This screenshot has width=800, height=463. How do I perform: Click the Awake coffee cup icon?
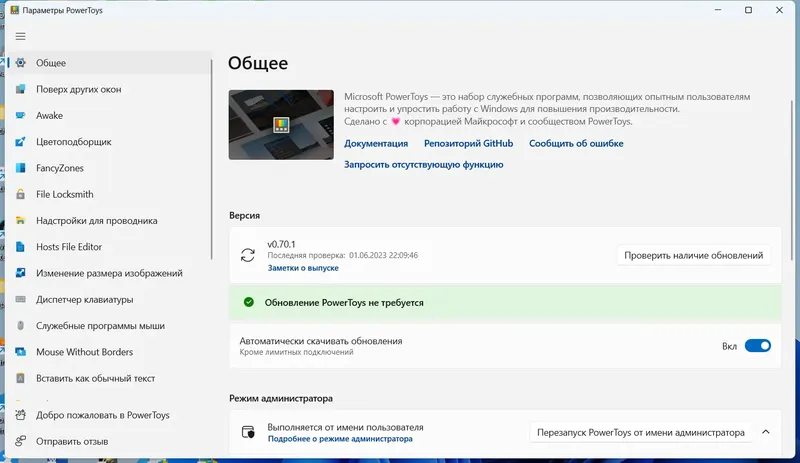(x=20, y=115)
